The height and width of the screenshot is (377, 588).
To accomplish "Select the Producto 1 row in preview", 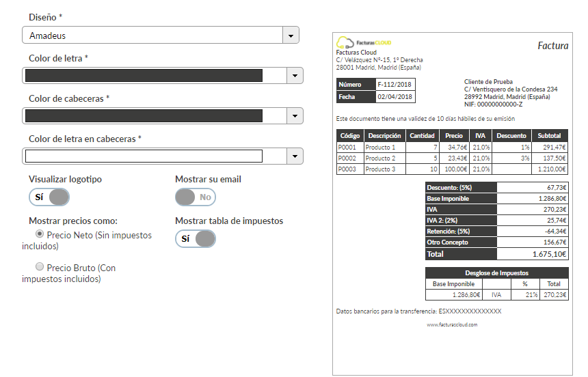I will point(452,147).
